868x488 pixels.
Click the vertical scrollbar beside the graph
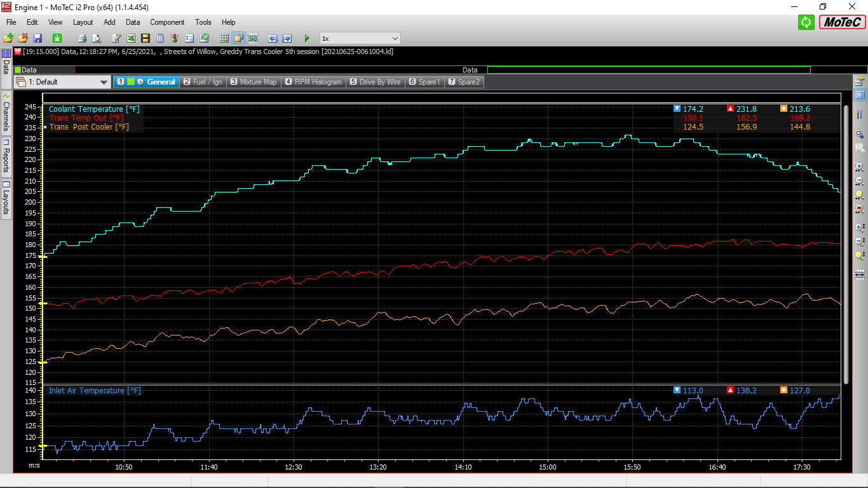pos(846,241)
